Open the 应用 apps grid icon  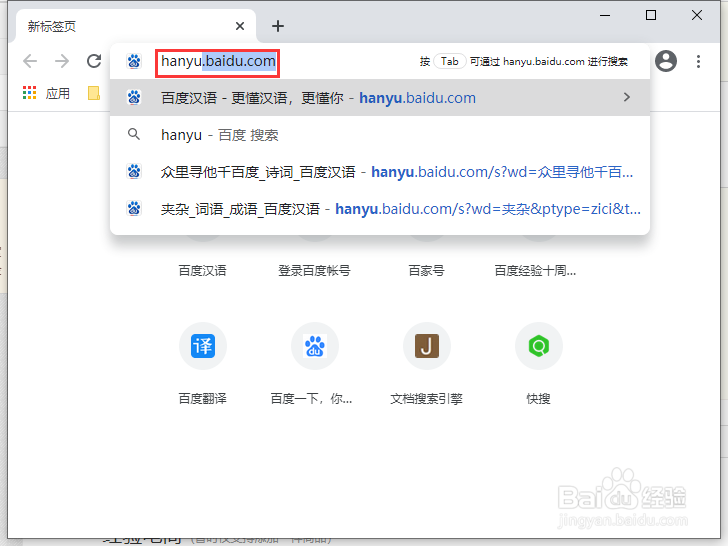click(x=29, y=93)
